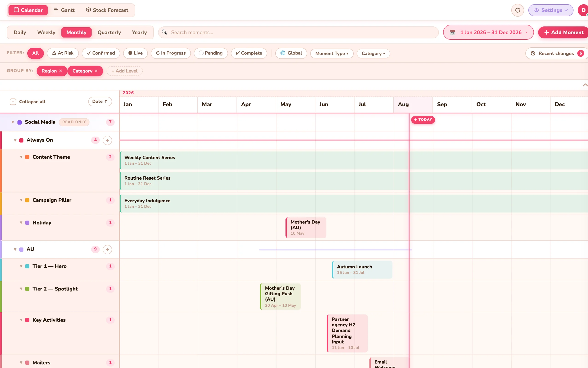
Task: Open Recent changes
Action: [557, 53]
